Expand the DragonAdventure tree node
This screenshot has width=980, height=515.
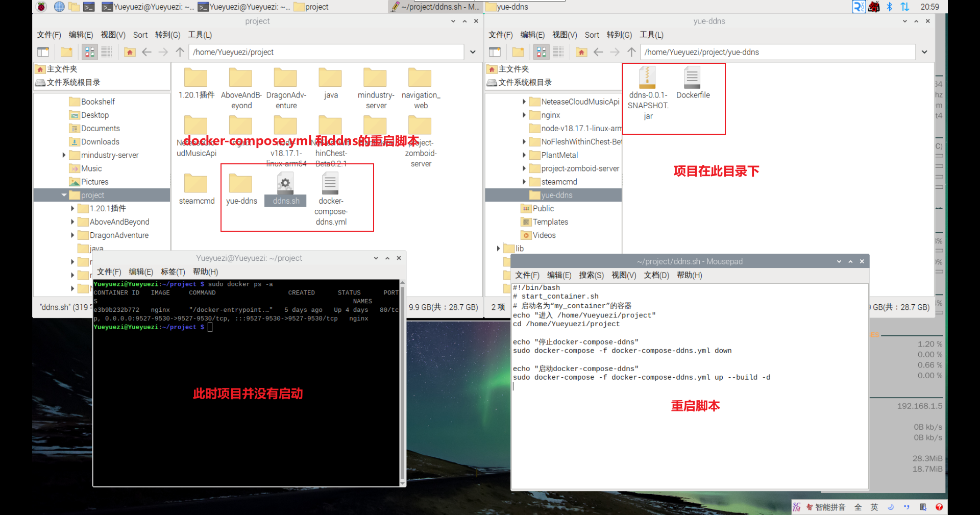pyautogui.click(x=72, y=235)
